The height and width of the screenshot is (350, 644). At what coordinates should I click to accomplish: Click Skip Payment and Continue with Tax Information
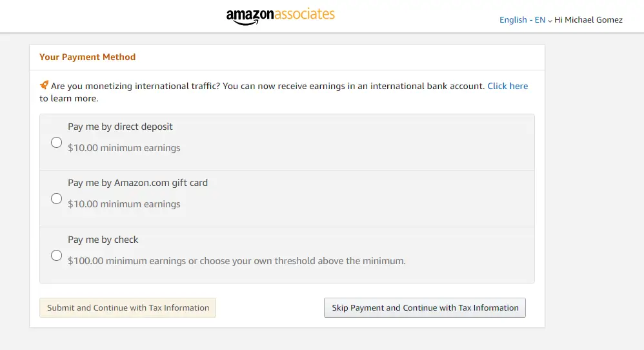click(425, 307)
